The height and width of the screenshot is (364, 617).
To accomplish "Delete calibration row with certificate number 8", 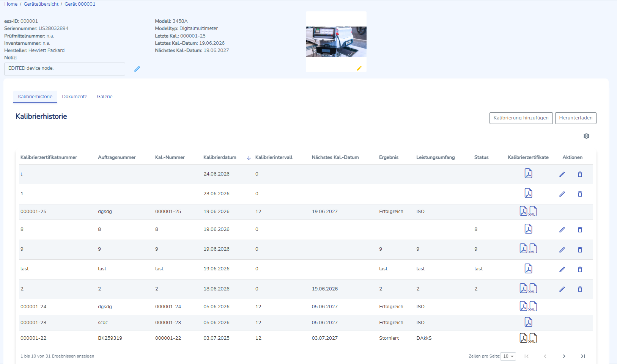I will pos(580,230).
